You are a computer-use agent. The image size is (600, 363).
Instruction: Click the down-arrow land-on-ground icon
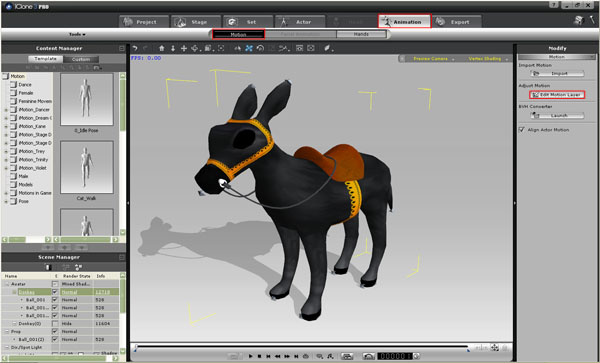click(x=173, y=48)
